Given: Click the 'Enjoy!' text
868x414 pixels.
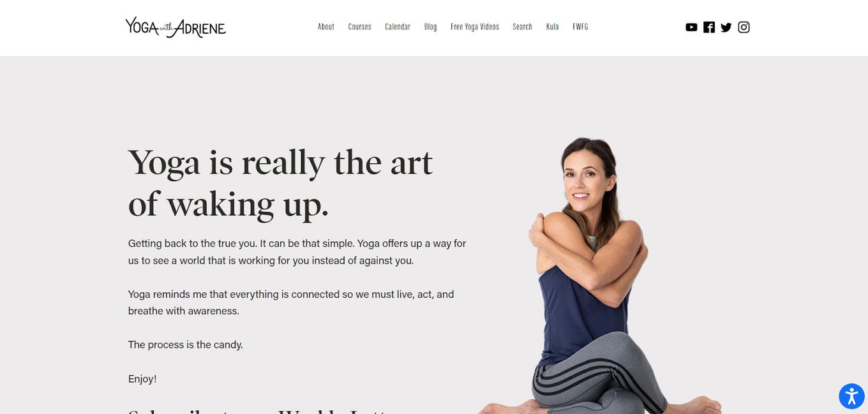Looking at the screenshot, I should point(142,379).
